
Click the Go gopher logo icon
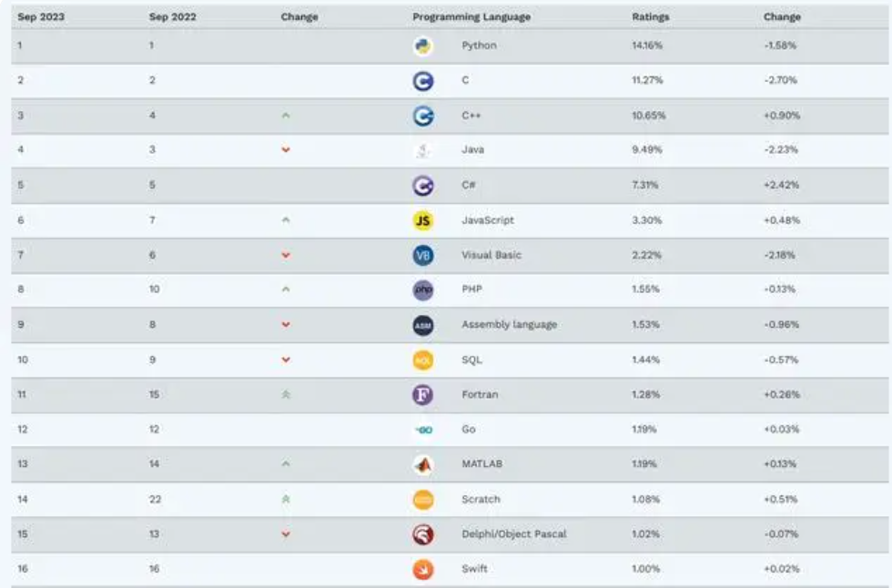[x=424, y=430]
